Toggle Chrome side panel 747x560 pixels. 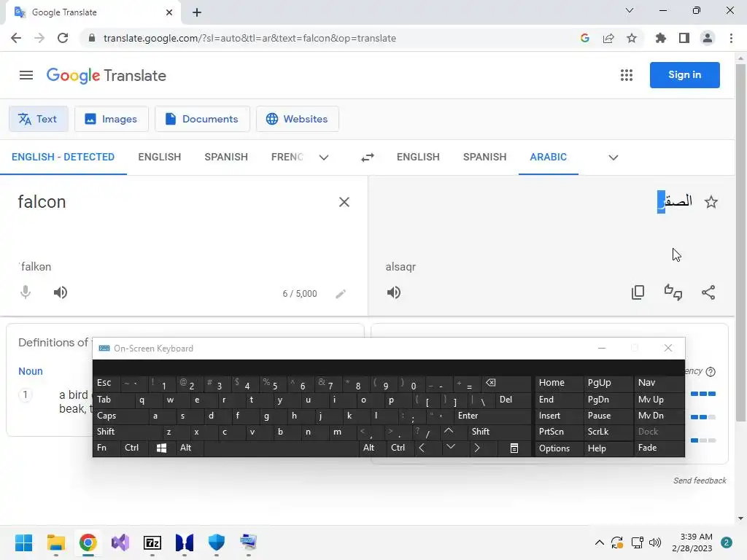pos(684,38)
